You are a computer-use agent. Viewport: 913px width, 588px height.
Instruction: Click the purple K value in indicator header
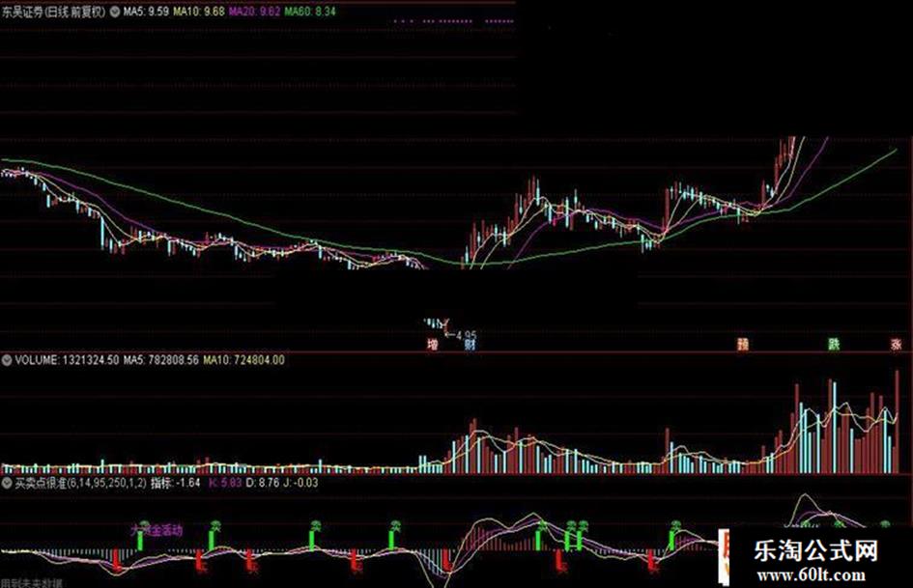pyautogui.click(x=225, y=483)
